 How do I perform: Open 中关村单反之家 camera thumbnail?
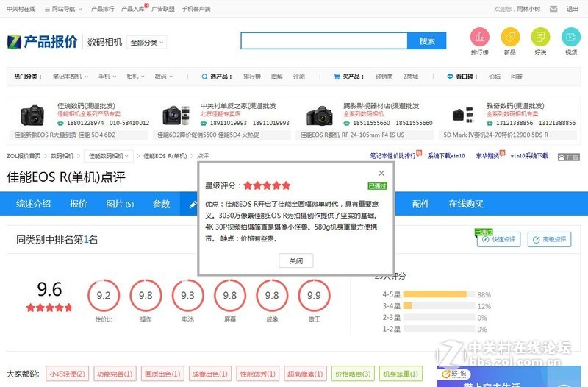pos(176,115)
